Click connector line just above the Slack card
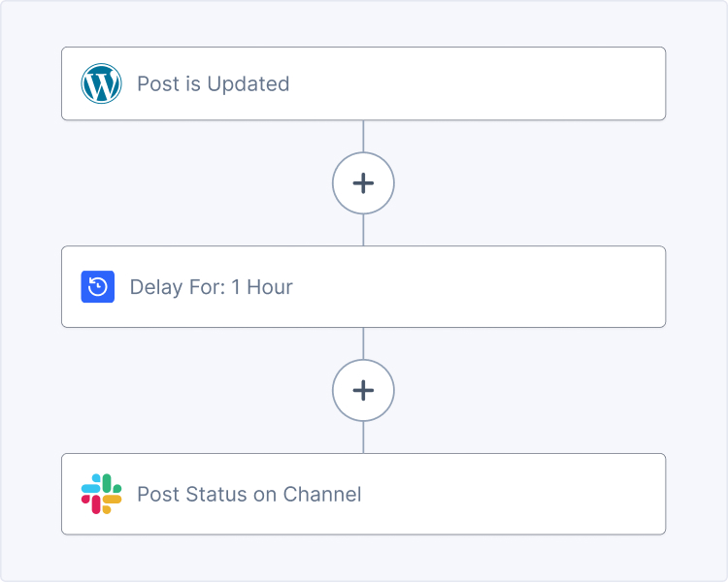 tap(363, 437)
